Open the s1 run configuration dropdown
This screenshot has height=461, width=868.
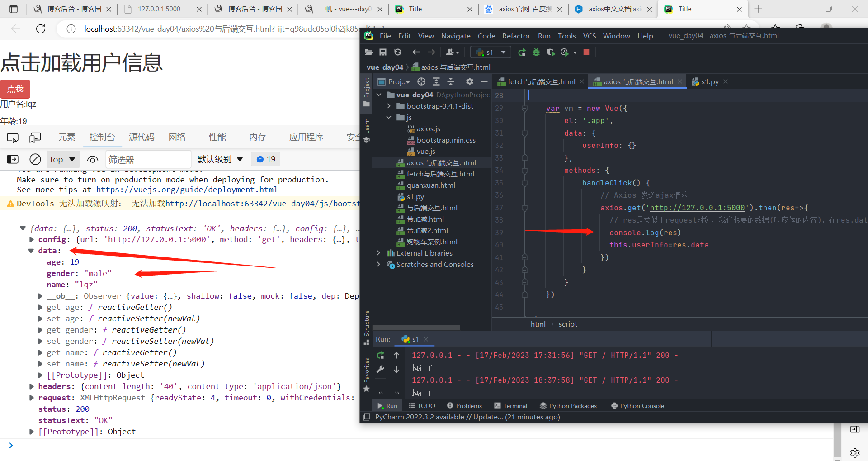pyautogui.click(x=491, y=52)
